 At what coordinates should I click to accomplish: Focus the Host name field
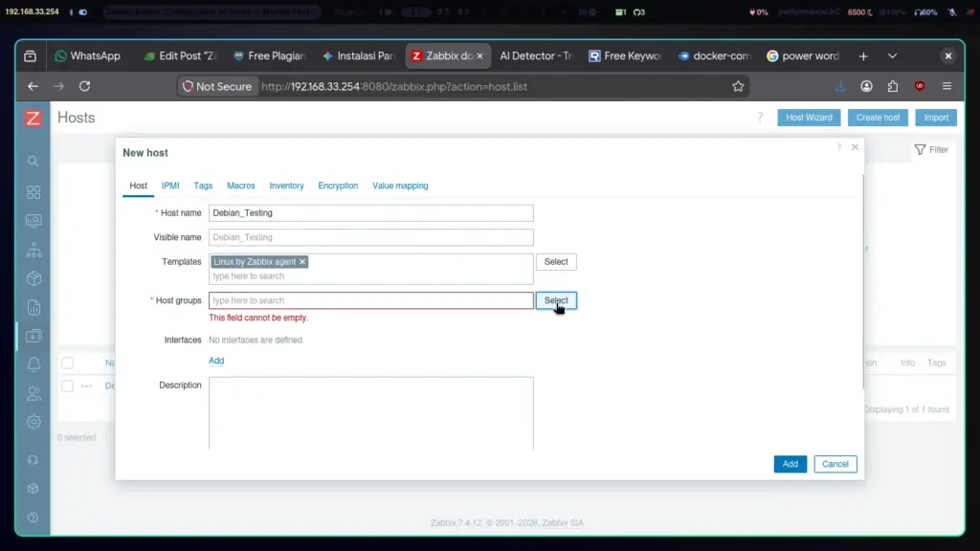[371, 213]
